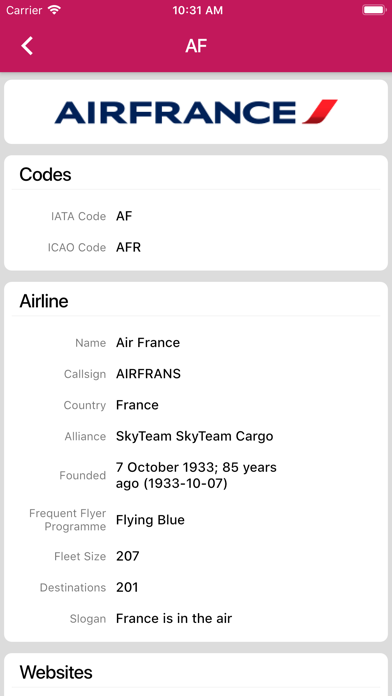Tap the Codes section heading
Image resolution: width=392 pixels, height=696 pixels.
coord(45,174)
